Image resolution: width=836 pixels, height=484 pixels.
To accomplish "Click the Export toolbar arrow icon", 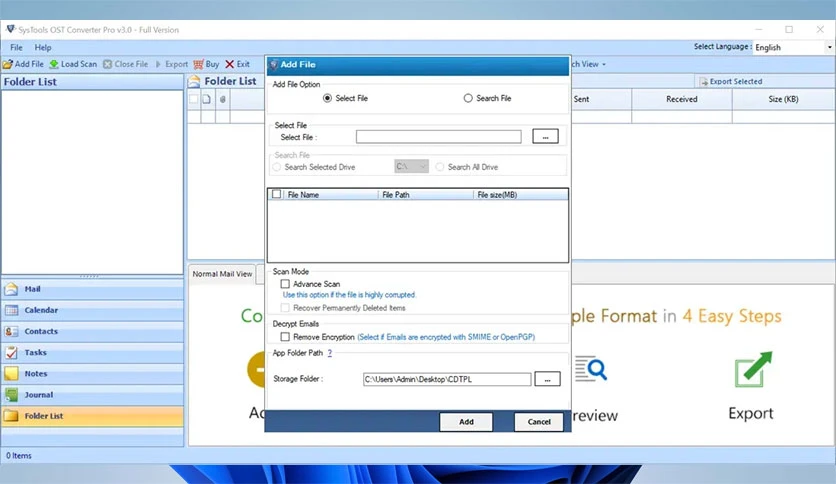I will [158, 64].
